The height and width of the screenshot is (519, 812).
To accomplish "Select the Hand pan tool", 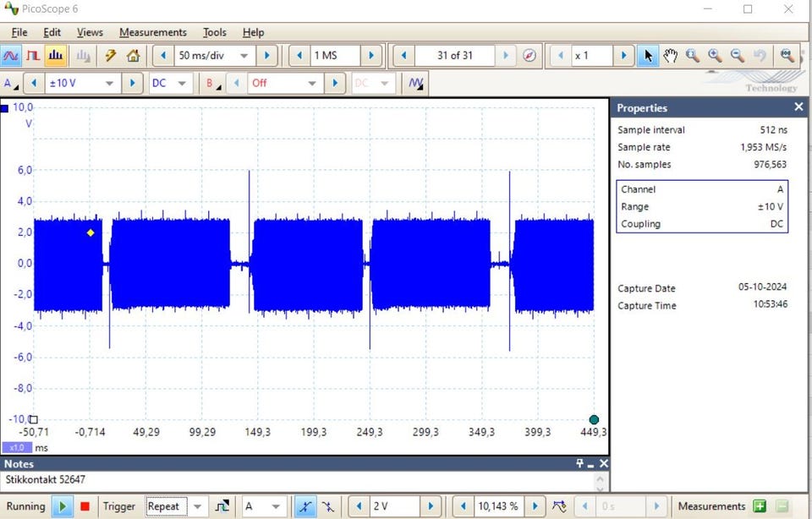I will click(670, 56).
